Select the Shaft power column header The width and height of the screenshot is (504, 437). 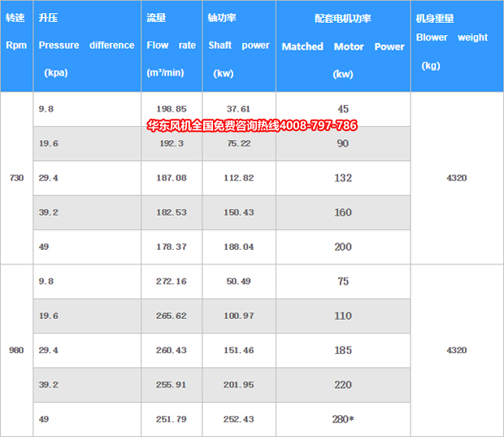point(238,46)
